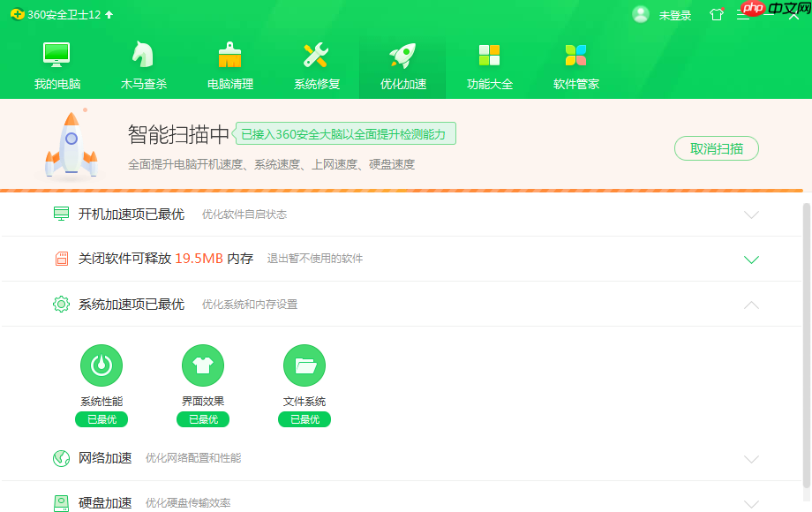Open 木马查杀 horse icon
Screen dimensions: 812x512
click(x=143, y=55)
